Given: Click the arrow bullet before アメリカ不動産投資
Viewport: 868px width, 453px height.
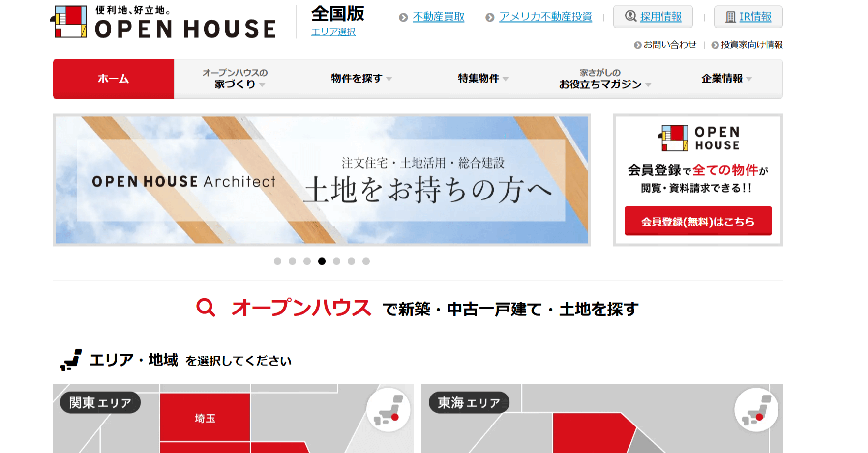Looking at the screenshot, I should coord(490,18).
